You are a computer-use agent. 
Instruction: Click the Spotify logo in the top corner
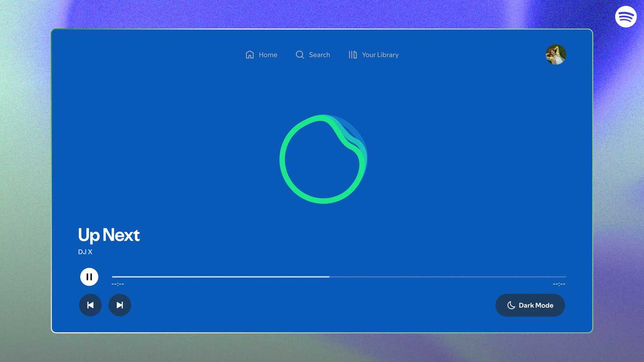click(x=626, y=16)
